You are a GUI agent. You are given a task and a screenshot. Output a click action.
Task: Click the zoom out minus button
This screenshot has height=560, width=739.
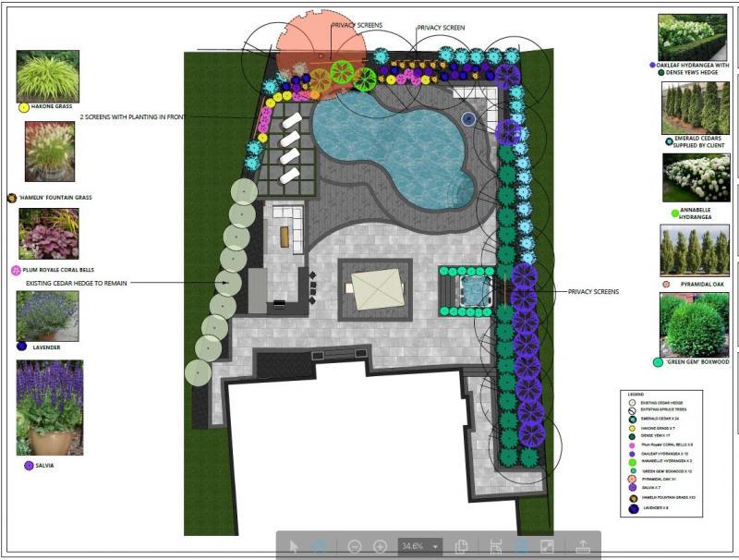(x=354, y=546)
